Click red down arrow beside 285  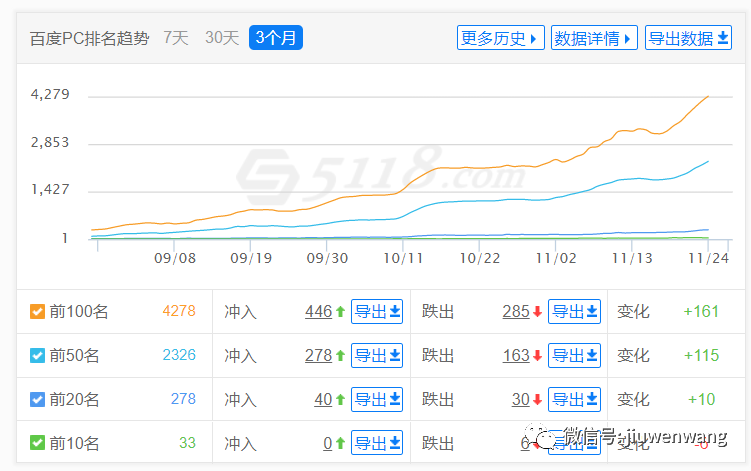point(537,312)
